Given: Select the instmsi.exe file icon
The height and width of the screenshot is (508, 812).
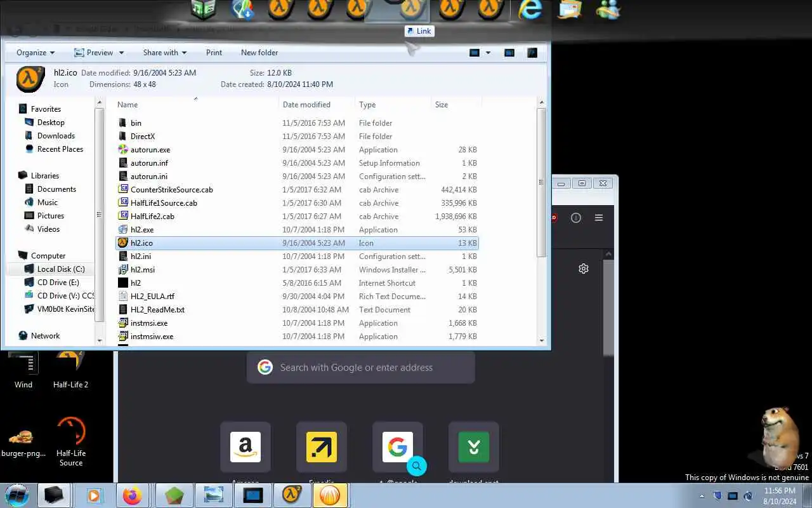Looking at the screenshot, I should [x=123, y=323].
